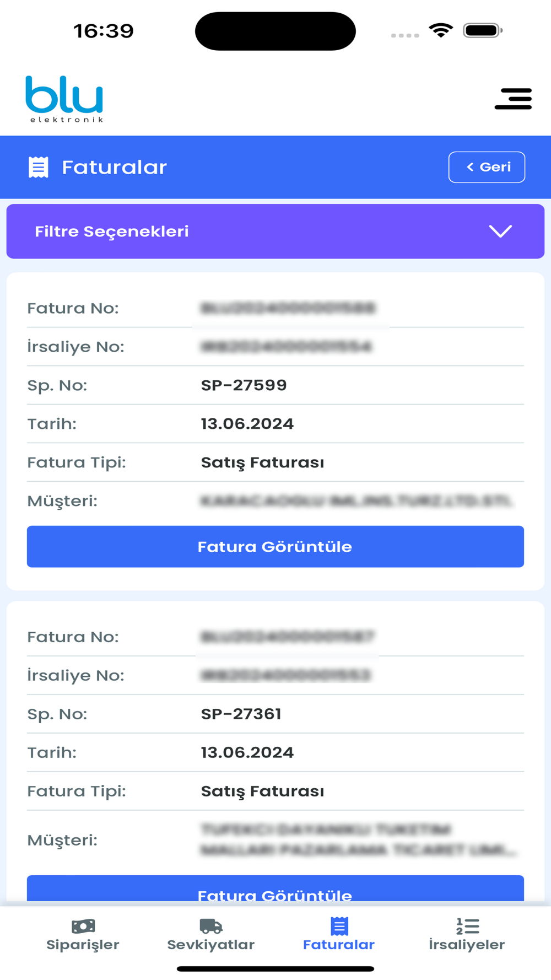Select the SP-27599 order number text
The width and height of the screenshot is (551, 980).
[x=244, y=385]
